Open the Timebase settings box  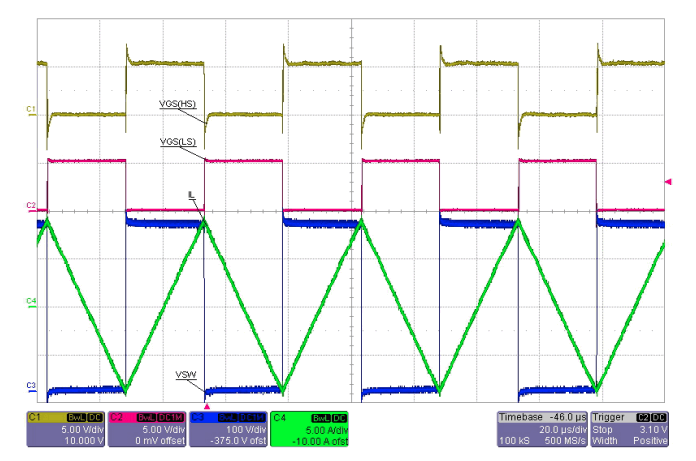coord(542,429)
